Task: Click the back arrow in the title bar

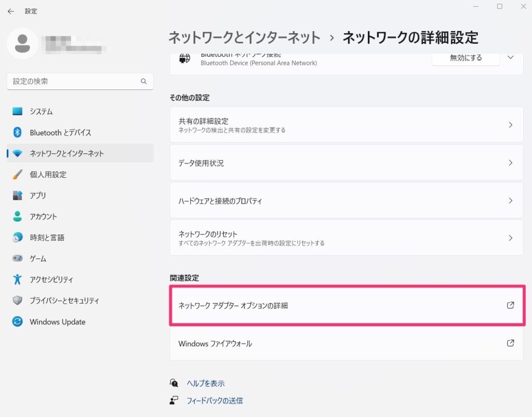Action: click(x=11, y=11)
